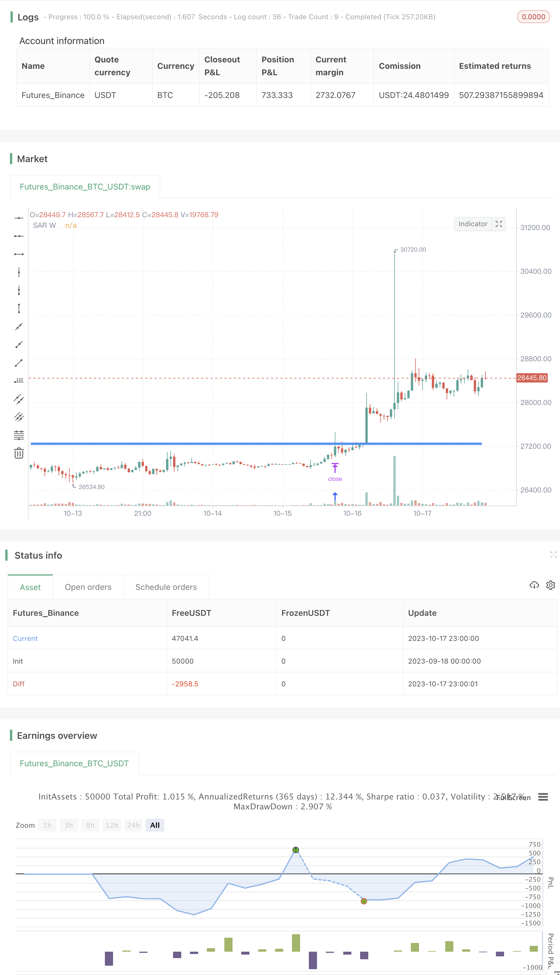Expand the Status info panel
560x975 pixels.
click(x=553, y=555)
